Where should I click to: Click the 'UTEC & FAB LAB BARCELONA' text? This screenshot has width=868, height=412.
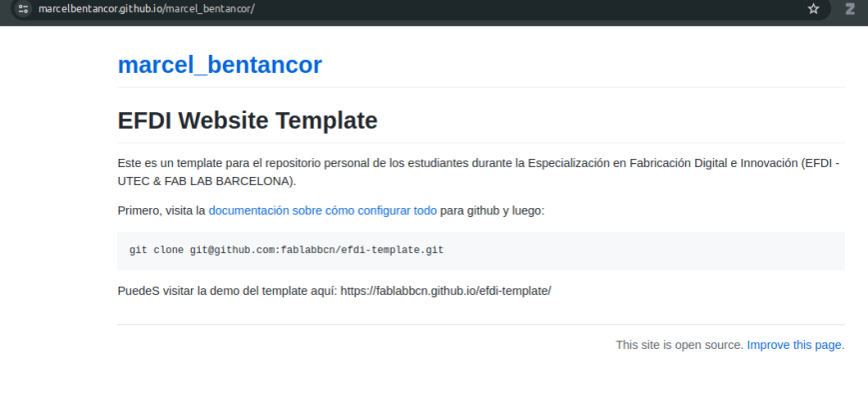point(206,181)
